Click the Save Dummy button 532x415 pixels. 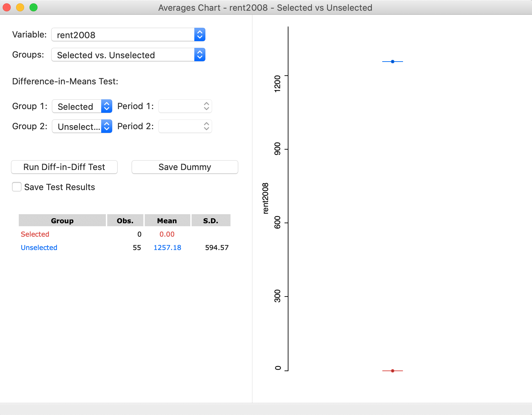click(185, 167)
